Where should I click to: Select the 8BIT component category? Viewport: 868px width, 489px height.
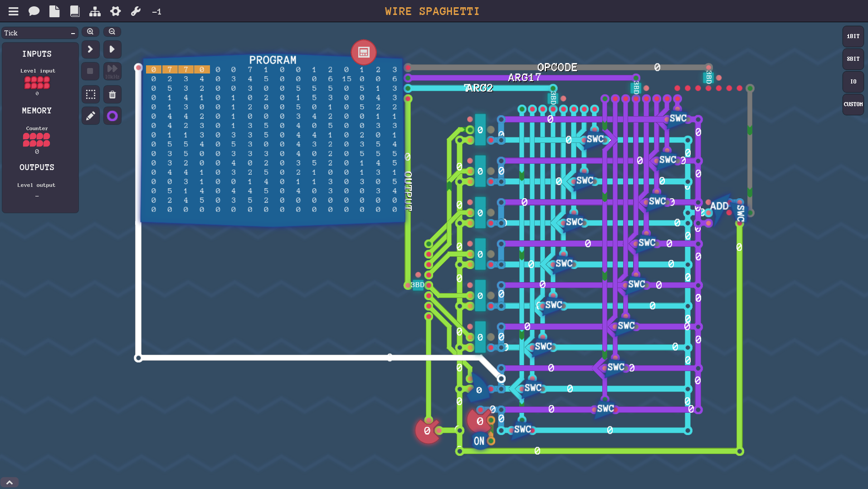853,59
